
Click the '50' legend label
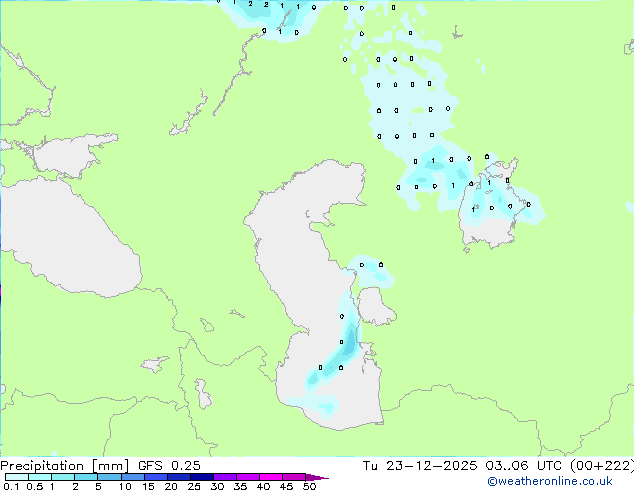pos(309,486)
